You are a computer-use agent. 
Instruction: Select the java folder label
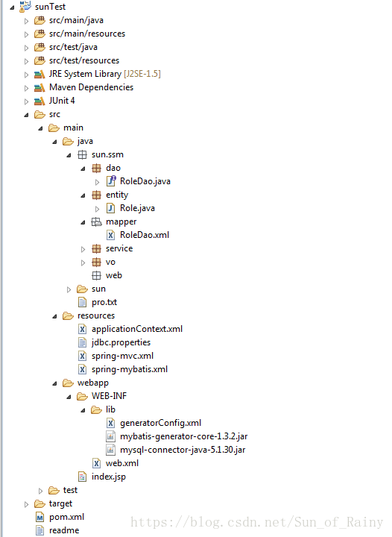pos(85,141)
